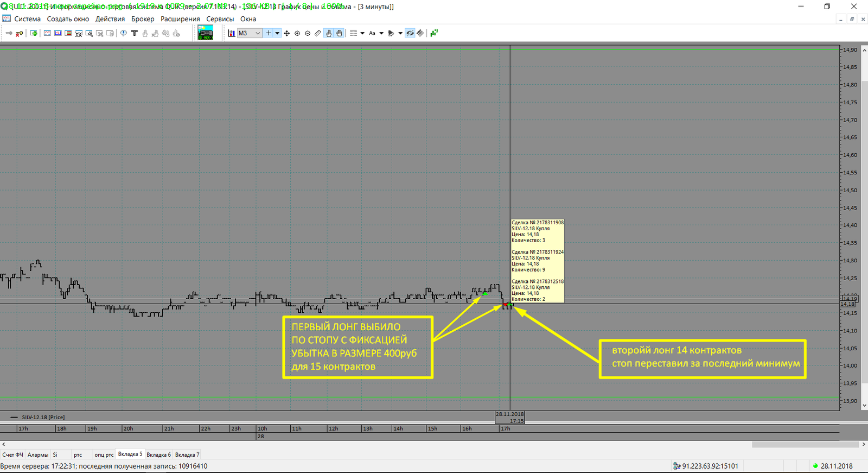Click the left arrow of the horizontal scrollbar
The height and width of the screenshot is (473, 868).
point(4,444)
